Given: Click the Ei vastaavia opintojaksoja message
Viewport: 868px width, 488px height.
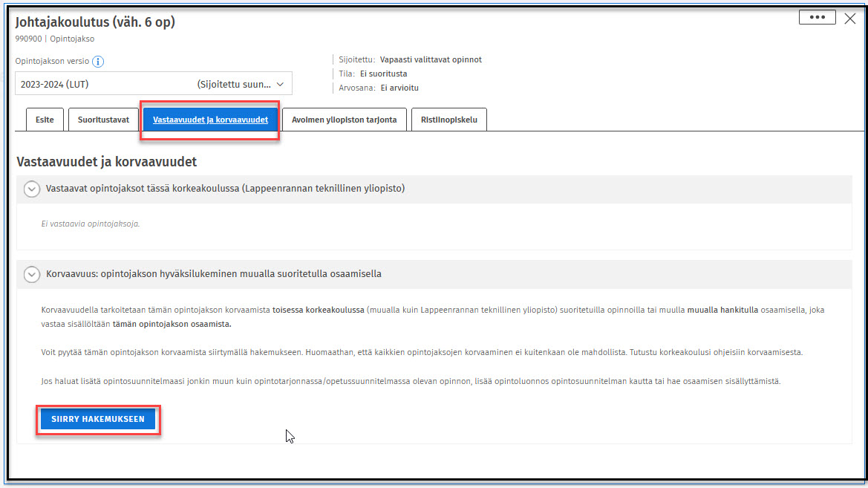Looking at the screenshot, I should point(90,224).
